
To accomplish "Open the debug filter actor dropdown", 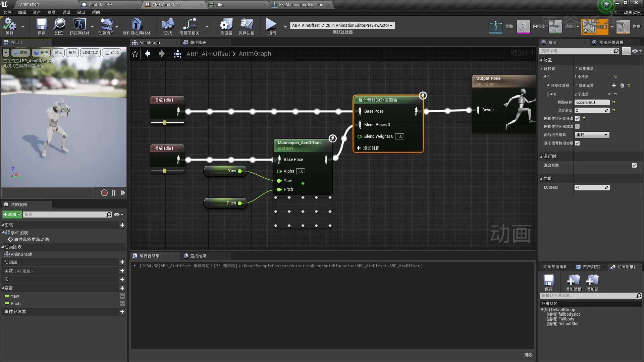I will click(x=342, y=25).
